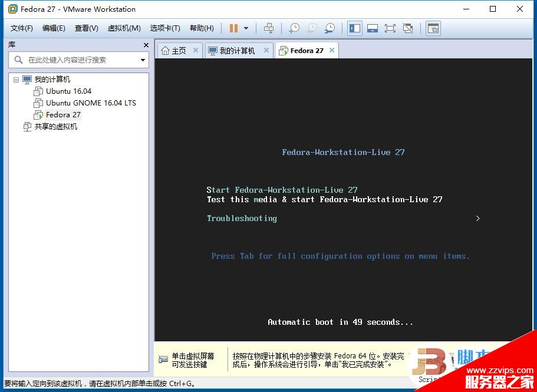Image resolution: width=537 pixels, height=392 pixels.
Task: Select Start Fedora-Workstation-Live 27 boot entry
Action: point(282,190)
